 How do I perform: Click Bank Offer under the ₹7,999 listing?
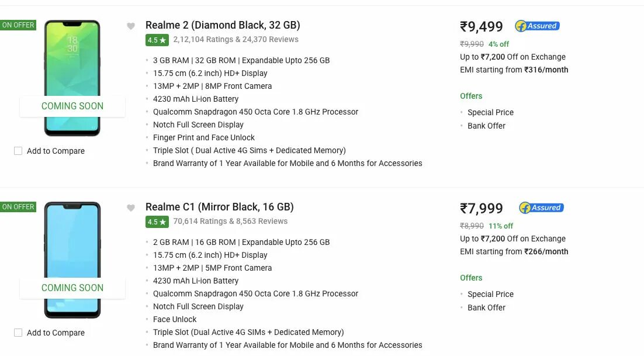pyautogui.click(x=486, y=307)
